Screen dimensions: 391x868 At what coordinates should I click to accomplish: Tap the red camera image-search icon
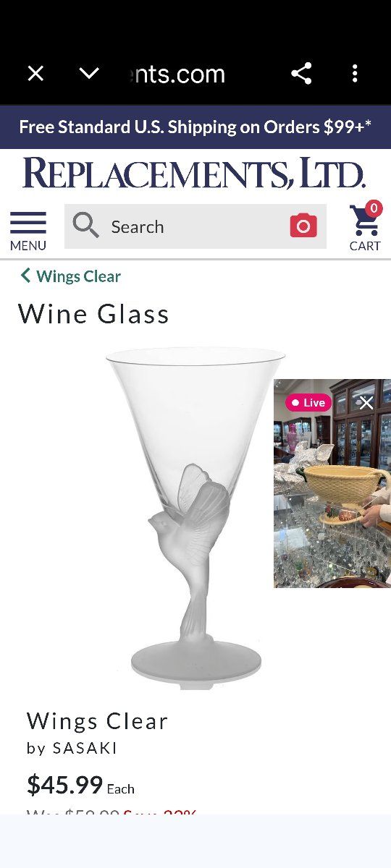[303, 226]
